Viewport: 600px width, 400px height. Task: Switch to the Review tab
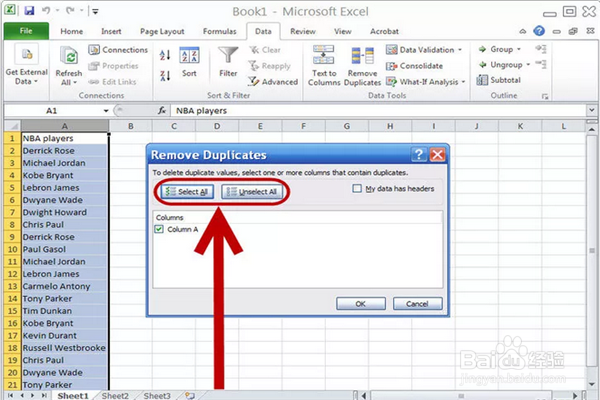pyautogui.click(x=303, y=31)
